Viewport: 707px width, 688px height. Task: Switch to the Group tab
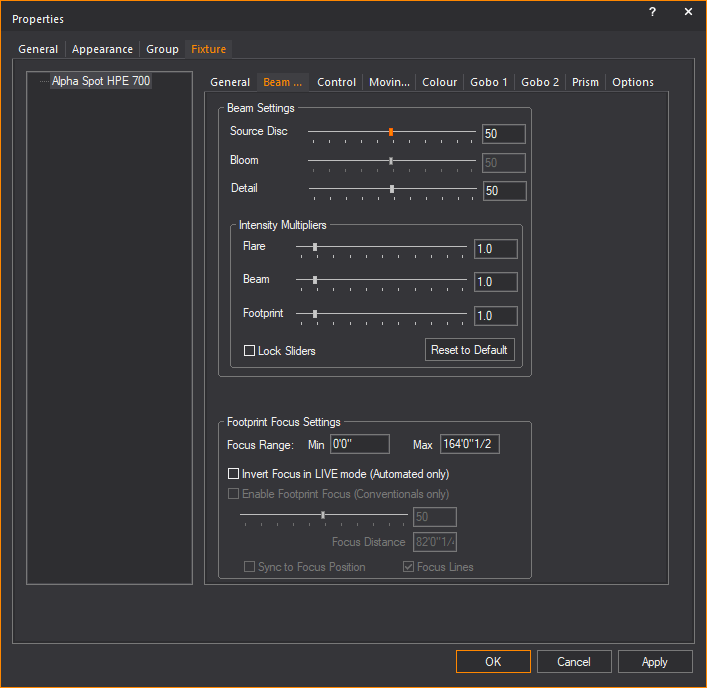tap(162, 49)
